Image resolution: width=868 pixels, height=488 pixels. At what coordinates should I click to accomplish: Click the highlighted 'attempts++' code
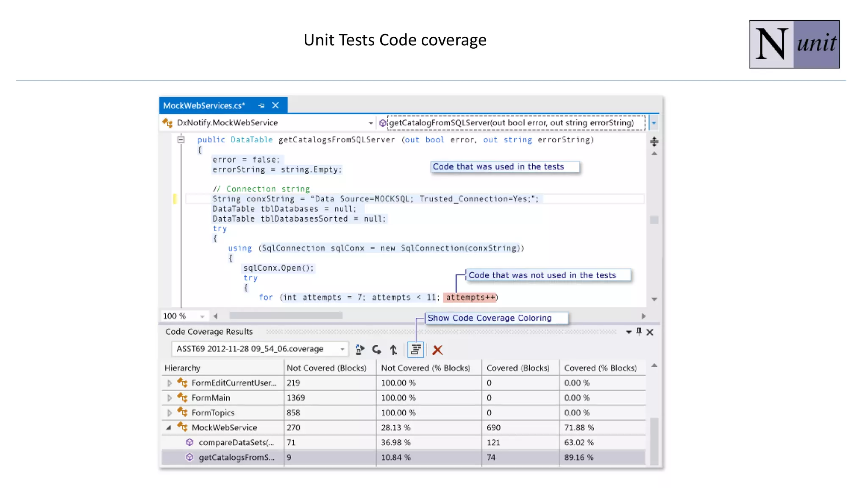[470, 297]
